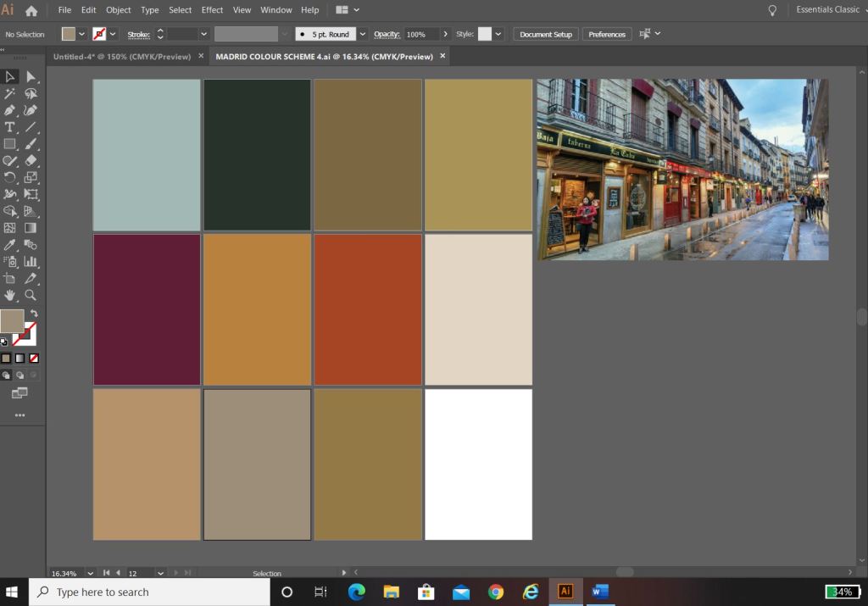
Task: Reset to default fill and stroke
Action: point(4,342)
